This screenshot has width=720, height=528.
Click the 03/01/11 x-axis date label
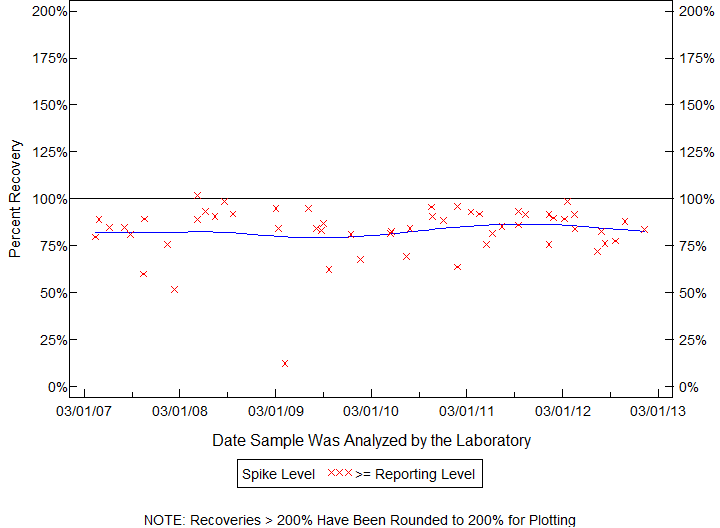click(467, 410)
